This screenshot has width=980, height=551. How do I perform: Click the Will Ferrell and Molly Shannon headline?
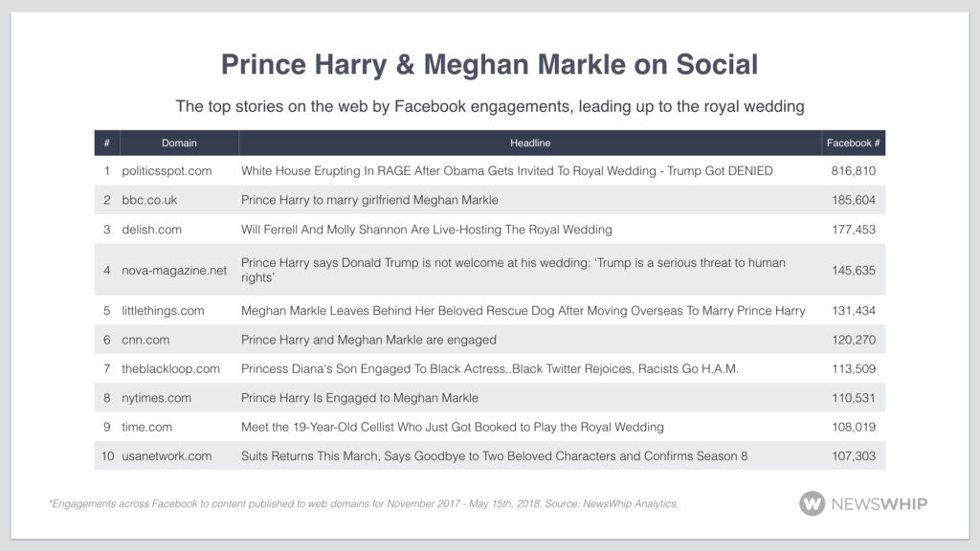click(426, 230)
